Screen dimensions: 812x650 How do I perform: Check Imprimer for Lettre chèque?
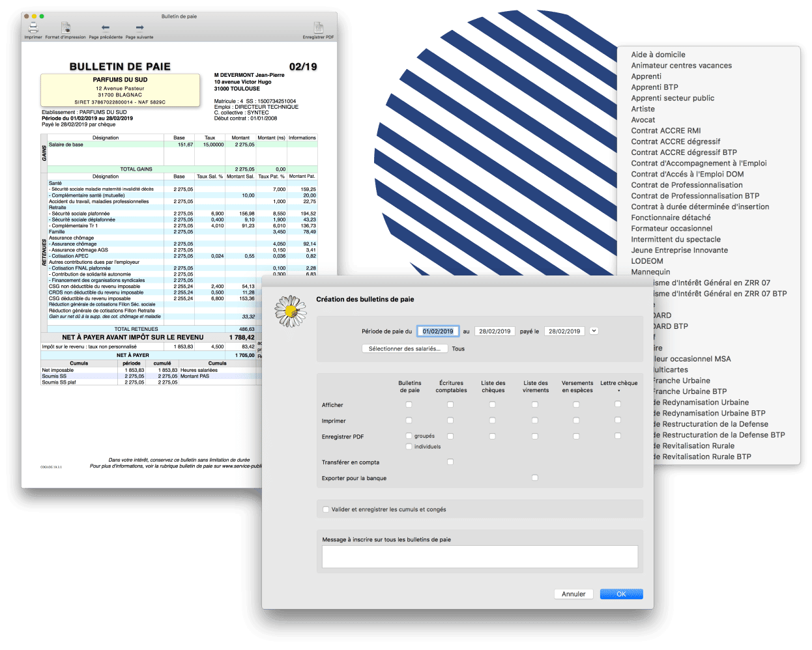coord(618,420)
